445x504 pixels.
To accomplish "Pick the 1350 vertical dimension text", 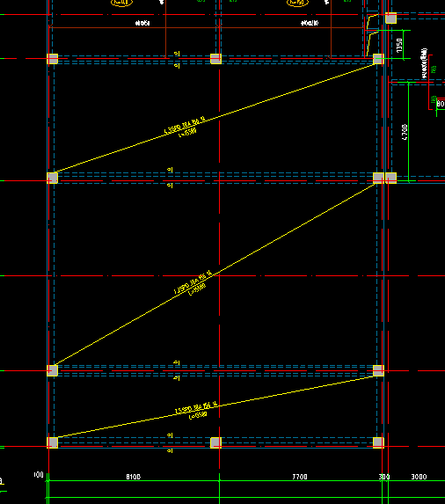I will coord(399,46).
